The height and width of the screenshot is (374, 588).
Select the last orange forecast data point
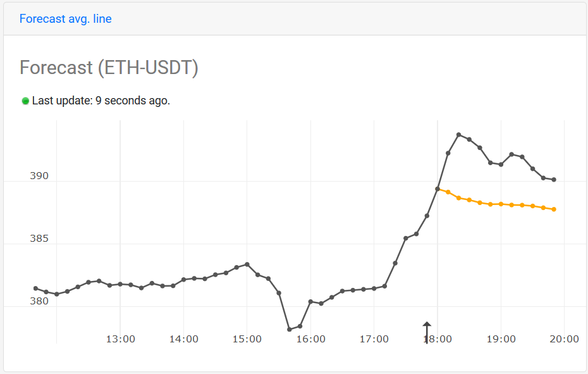click(x=554, y=209)
